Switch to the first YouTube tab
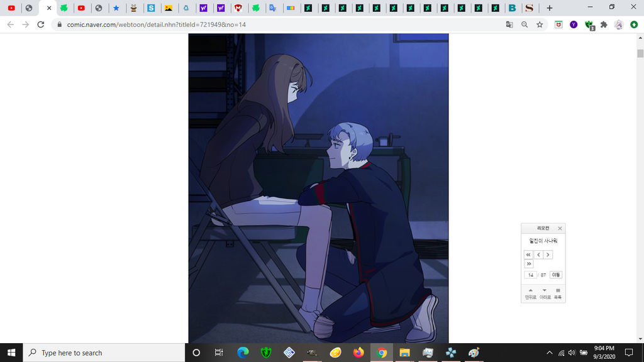The width and height of the screenshot is (644, 362). pyautogui.click(x=11, y=8)
